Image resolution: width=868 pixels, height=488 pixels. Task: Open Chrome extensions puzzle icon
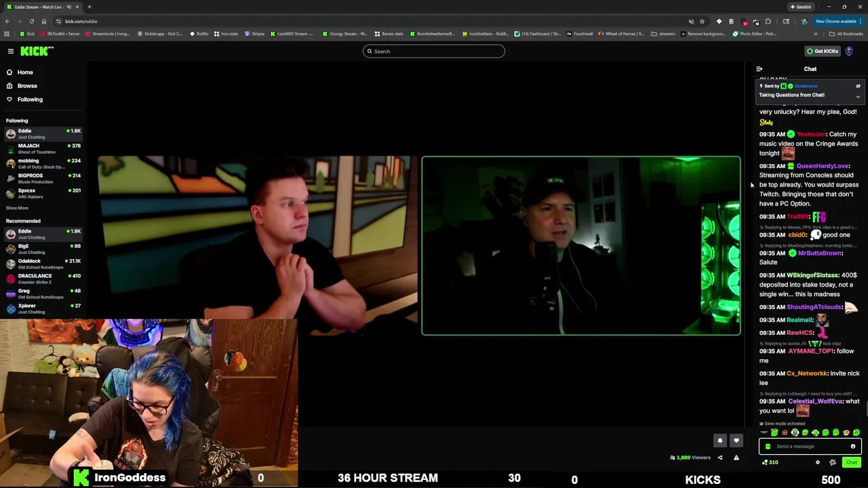[768, 21]
